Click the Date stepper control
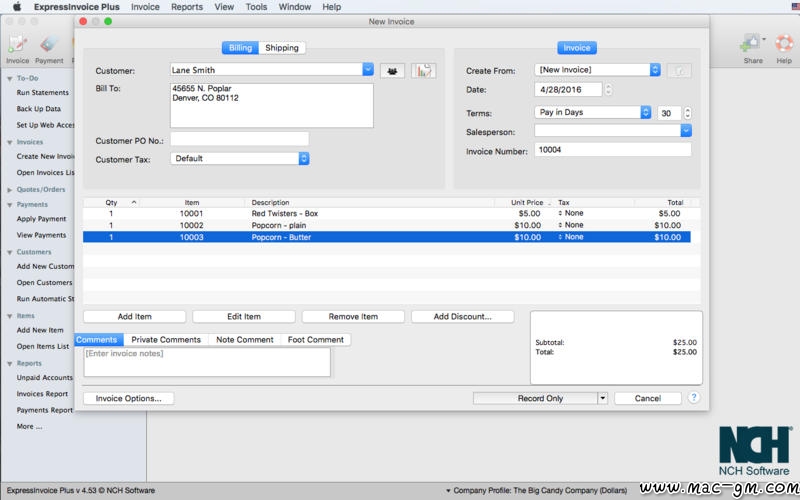 tap(608, 90)
